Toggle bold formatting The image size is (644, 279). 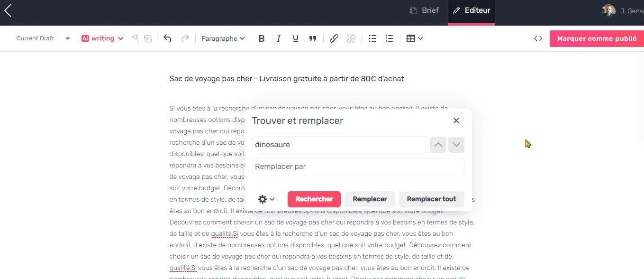pos(262,38)
